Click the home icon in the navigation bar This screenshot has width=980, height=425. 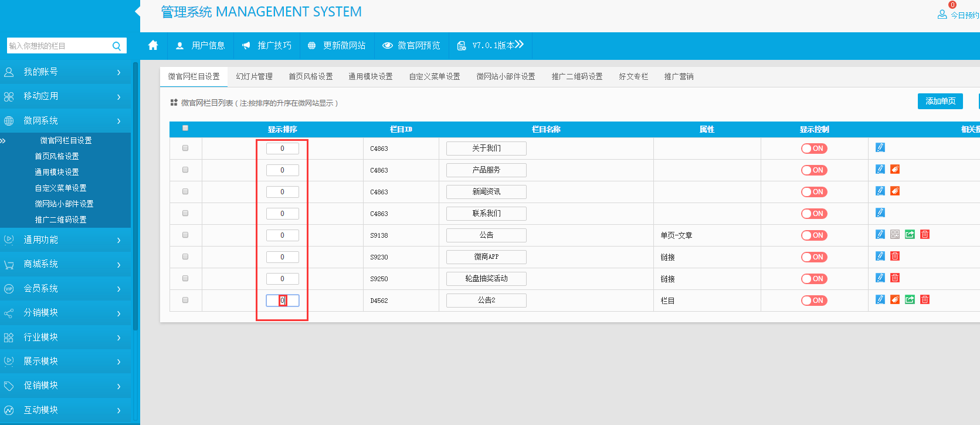click(153, 45)
